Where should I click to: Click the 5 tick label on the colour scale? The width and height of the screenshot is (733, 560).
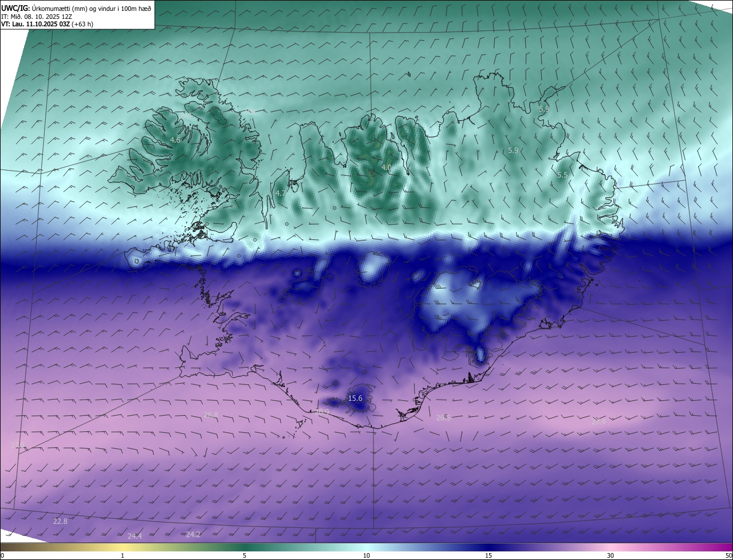245,555
